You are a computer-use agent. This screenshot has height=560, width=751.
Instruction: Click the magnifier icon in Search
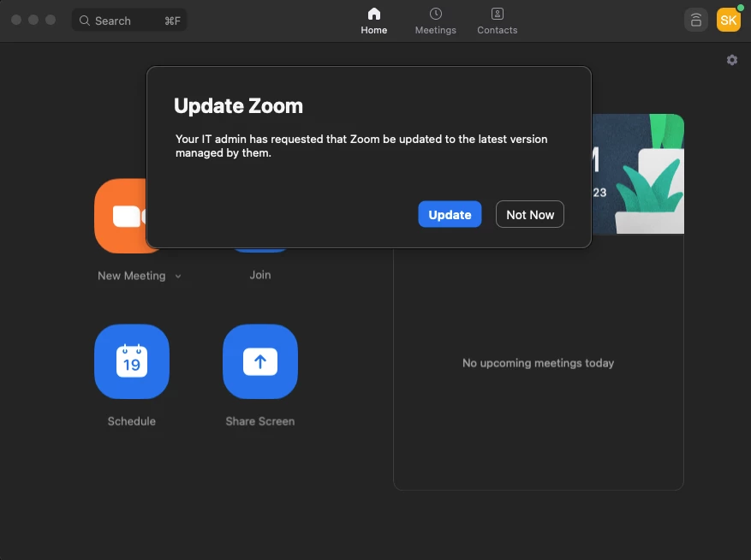click(x=84, y=21)
